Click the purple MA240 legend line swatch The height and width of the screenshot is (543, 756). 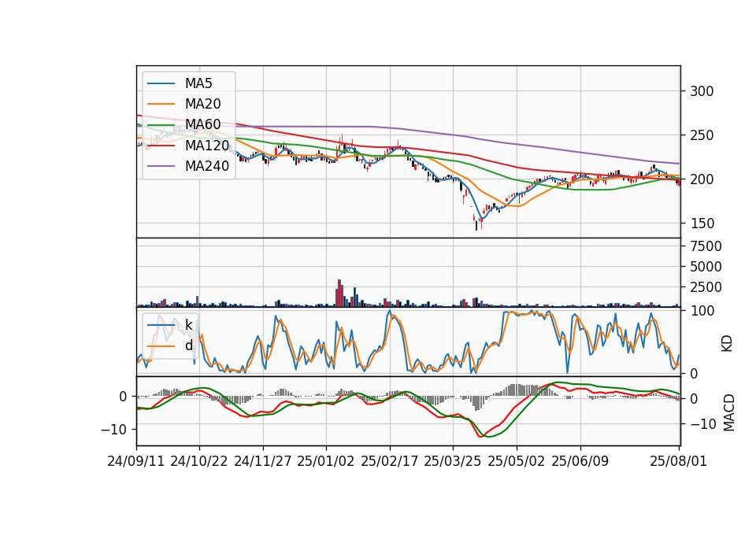(x=161, y=166)
